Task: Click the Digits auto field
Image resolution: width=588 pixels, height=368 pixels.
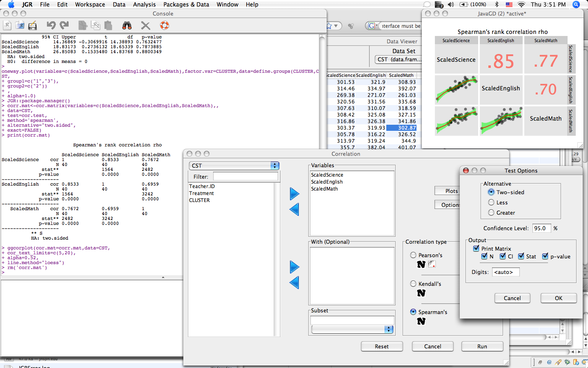Action: 506,272
